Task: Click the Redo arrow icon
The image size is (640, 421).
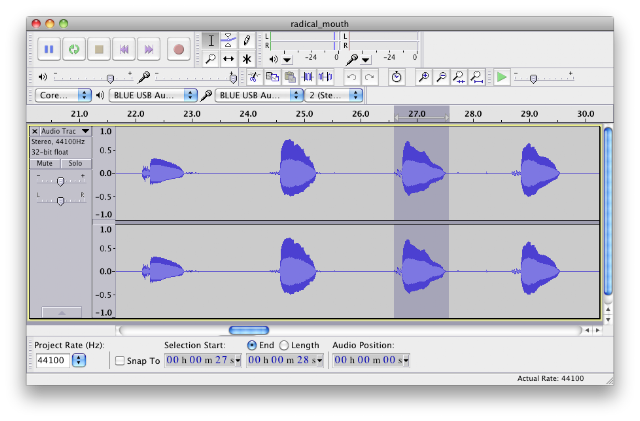Action: point(369,77)
